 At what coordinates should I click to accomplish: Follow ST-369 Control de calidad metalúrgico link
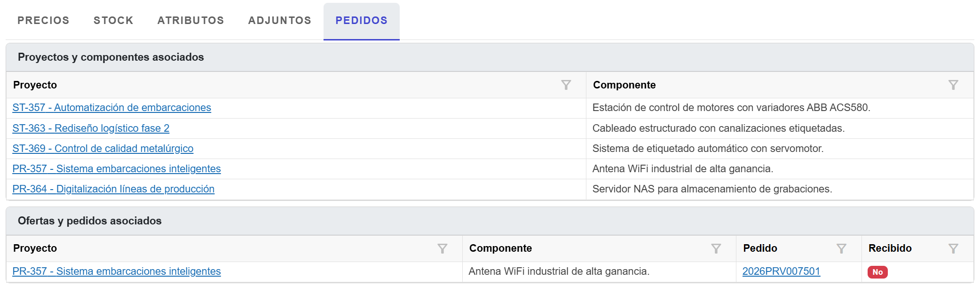103,149
